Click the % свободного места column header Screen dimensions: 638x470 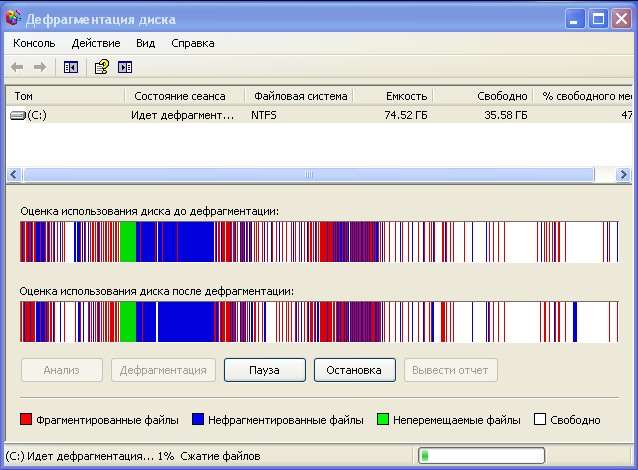coord(583,96)
